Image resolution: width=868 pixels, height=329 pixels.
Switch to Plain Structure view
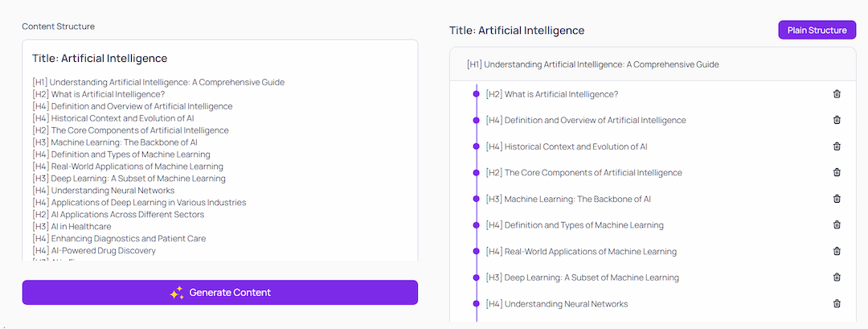[x=817, y=31]
